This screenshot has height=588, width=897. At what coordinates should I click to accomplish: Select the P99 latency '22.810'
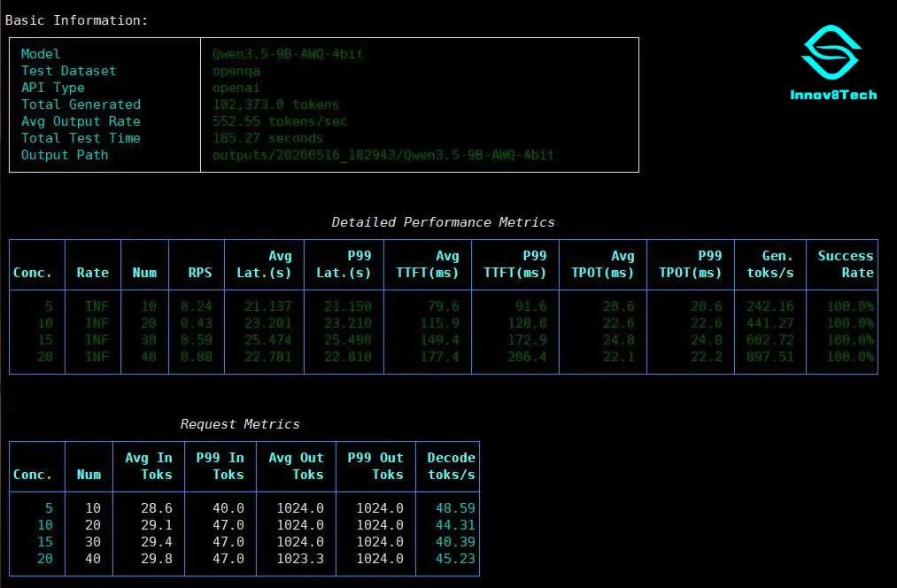point(348,357)
